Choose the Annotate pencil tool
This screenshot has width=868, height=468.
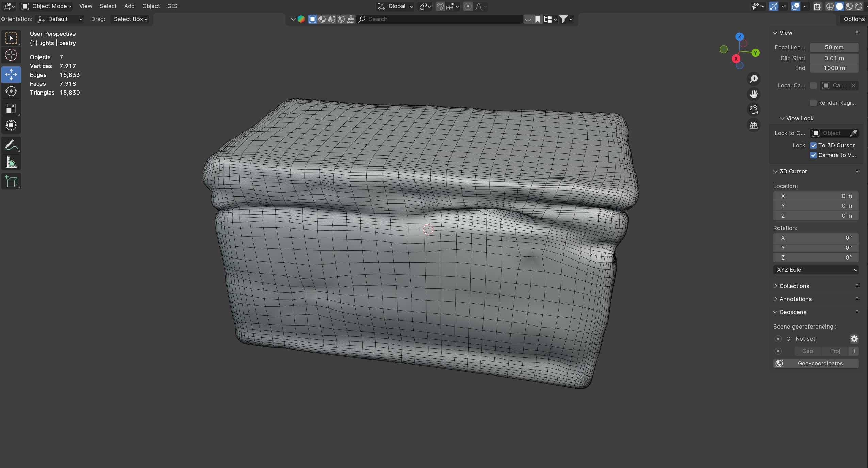pos(11,145)
